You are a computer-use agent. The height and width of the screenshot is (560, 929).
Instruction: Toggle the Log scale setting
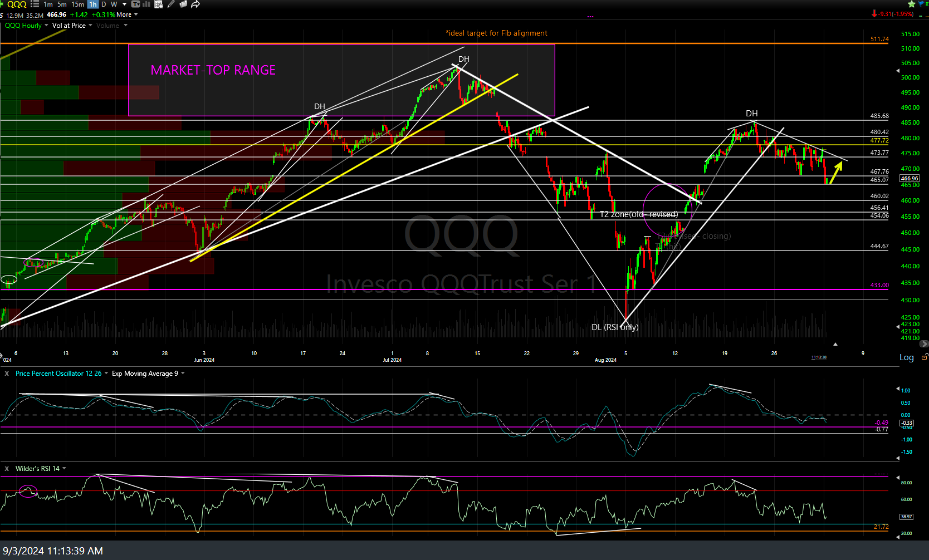click(906, 357)
